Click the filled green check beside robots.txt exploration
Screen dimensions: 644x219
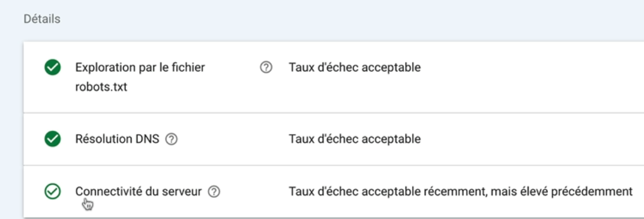pos(52,67)
